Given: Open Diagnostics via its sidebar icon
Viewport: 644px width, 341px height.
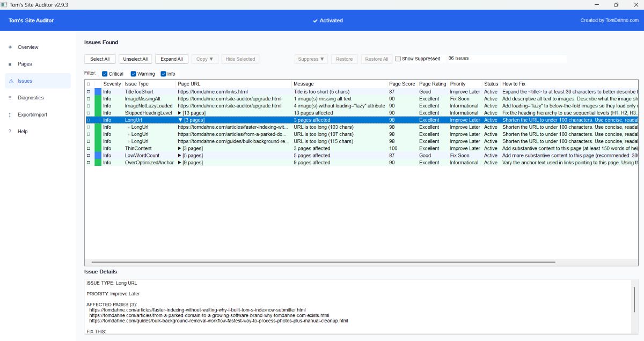Looking at the screenshot, I should [x=10, y=98].
